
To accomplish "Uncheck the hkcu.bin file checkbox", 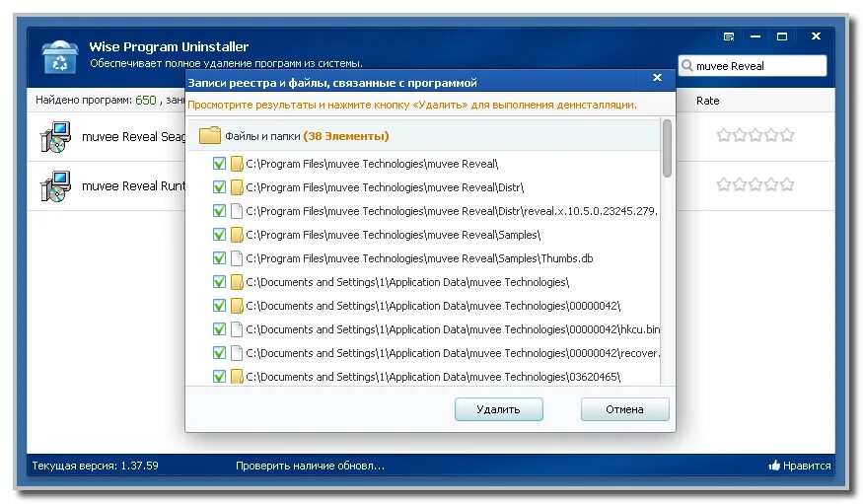I will pyautogui.click(x=219, y=329).
